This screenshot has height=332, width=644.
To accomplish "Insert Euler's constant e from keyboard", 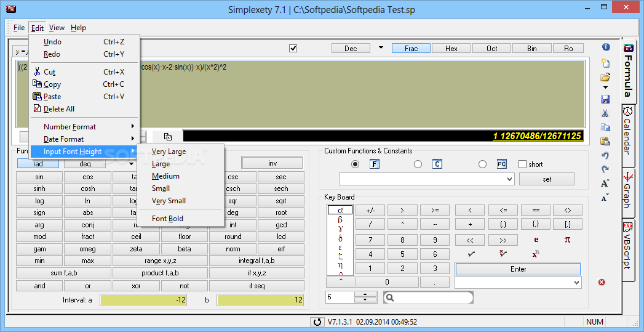I will tap(536, 240).
